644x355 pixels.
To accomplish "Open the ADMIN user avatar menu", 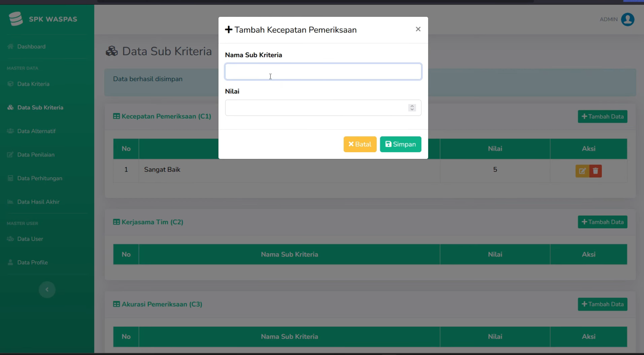I will [x=628, y=19].
